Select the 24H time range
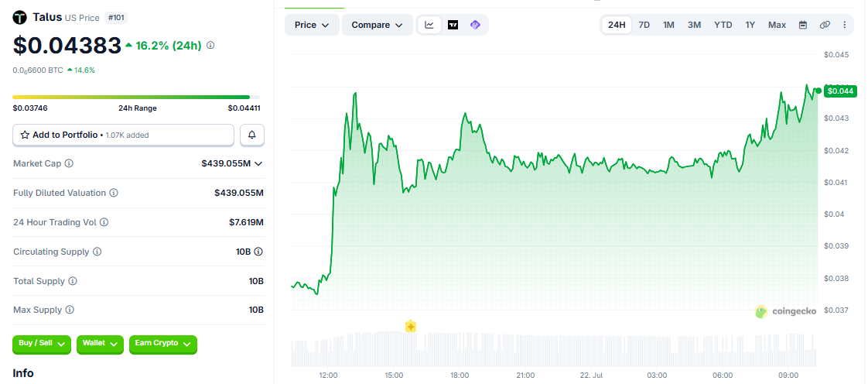The height and width of the screenshot is (384, 868). click(617, 25)
